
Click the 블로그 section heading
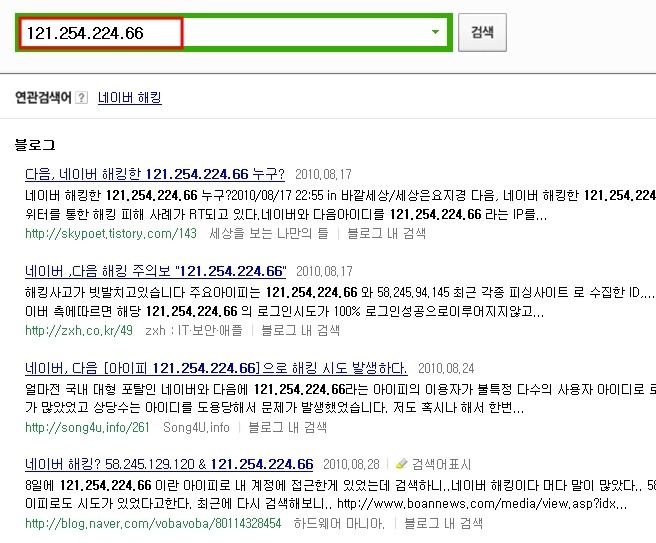[35, 145]
